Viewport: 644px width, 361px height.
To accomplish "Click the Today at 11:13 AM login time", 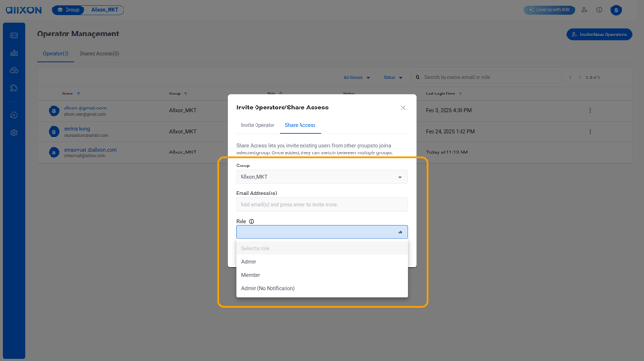I will [x=446, y=152].
